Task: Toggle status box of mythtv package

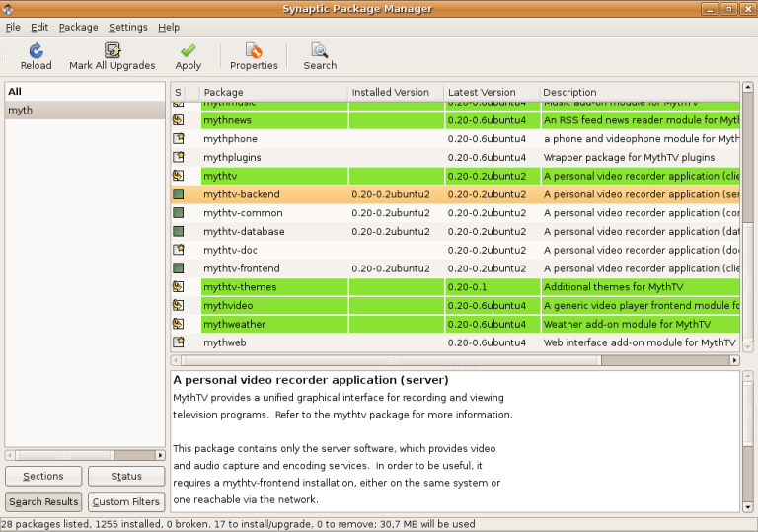Action: click(x=179, y=176)
